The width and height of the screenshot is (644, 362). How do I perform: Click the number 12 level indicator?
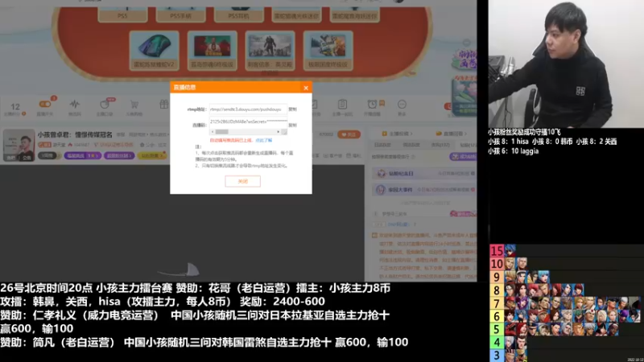[x=15, y=107]
